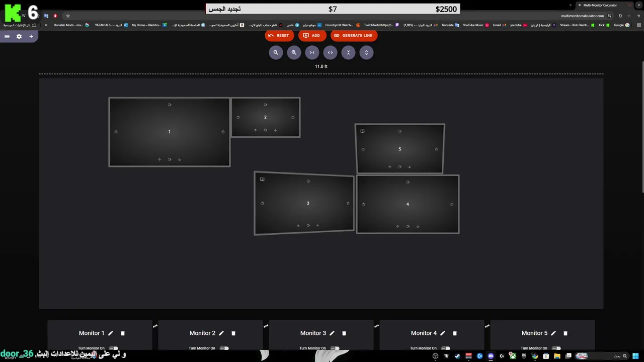Open the Discord icon in the taskbar
Image resolution: width=644 pixels, height=362 pixels.
pos(491,356)
